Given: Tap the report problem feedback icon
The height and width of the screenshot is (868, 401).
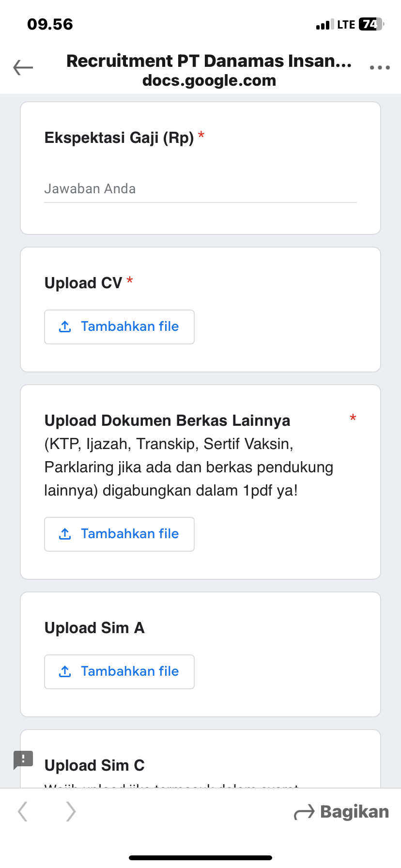Looking at the screenshot, I should 23,759.
